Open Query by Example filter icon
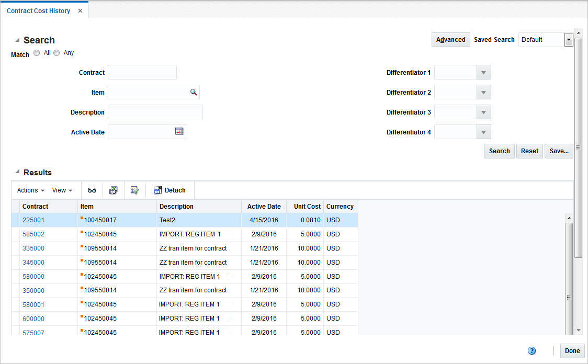588x364 pixels. [135, 190]
